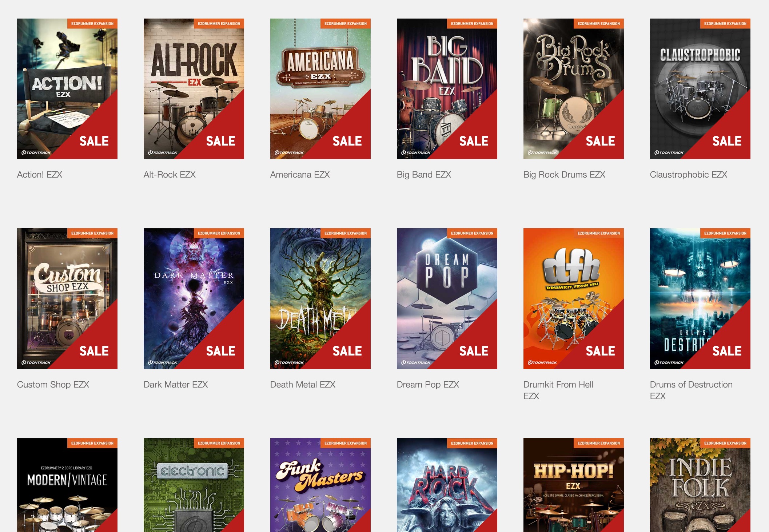The width and height of the screenshot is (769, 532).
Task: Open the Americana EZX cover artwork
Action: (x=320, y=89)
